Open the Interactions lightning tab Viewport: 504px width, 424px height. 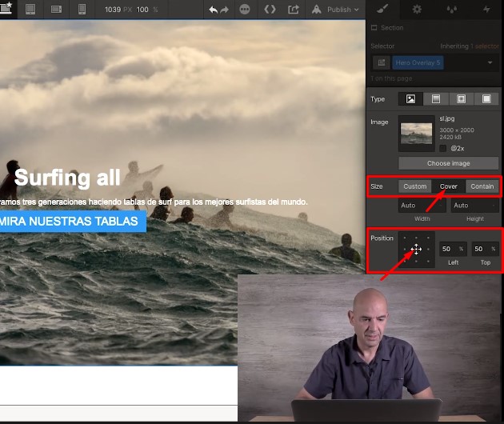(x=486, y=10)
